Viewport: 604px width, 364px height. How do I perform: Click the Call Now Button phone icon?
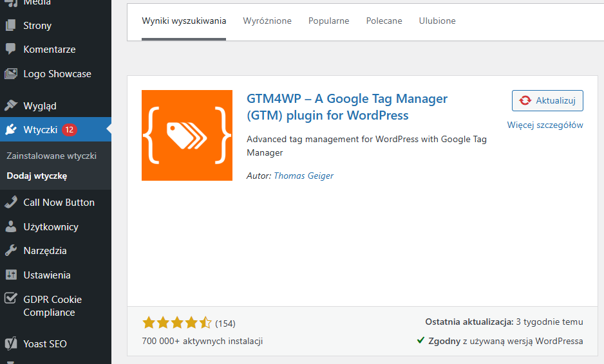pyautogui.click(x=11, y=202)
